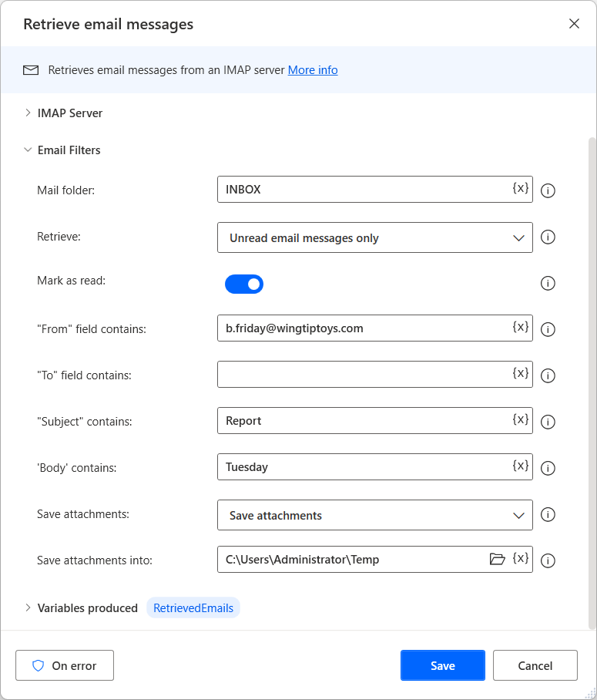
Task: Open the Save attachments dropdown
Action: point(375,515)
